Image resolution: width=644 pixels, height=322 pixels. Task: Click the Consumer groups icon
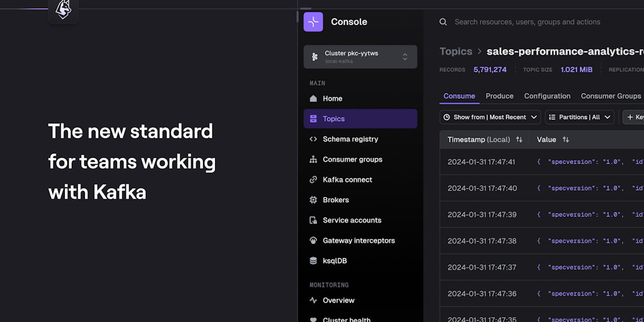point(313,160)
